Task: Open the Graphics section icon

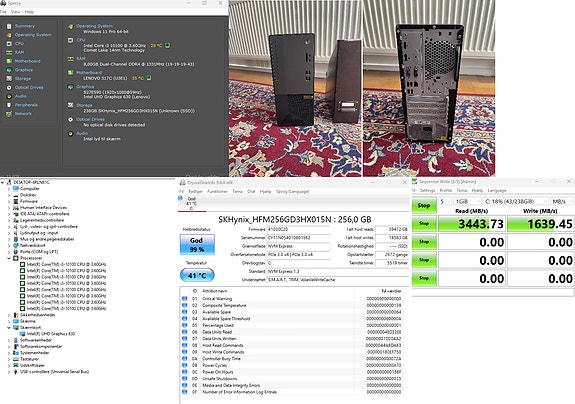Action: tap(9, 70)
